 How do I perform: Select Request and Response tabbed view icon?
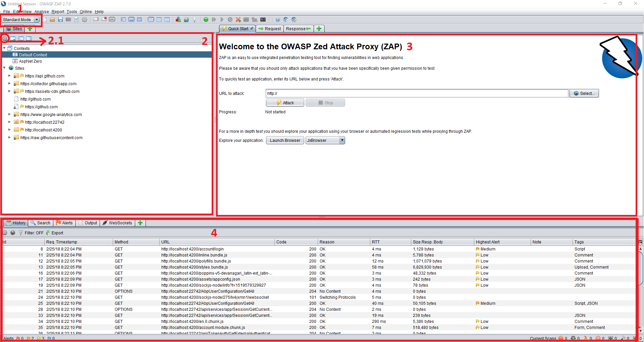point(151,19)
